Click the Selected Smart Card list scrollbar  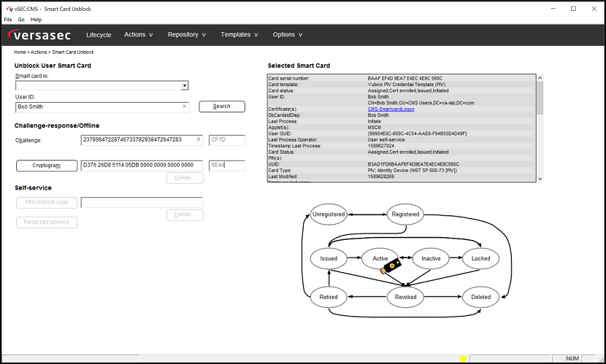tap(540, 128)
